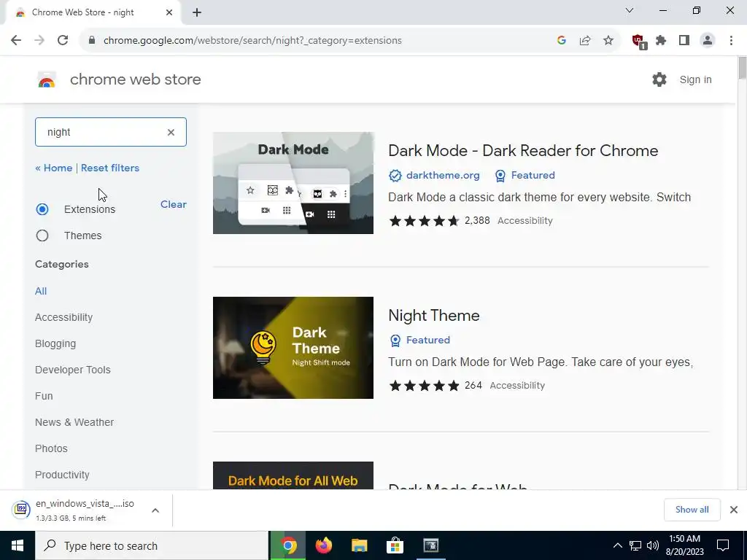Click the Clear filter link
Viewport: 747px width, 560px height.
click(x=174, y=204)
